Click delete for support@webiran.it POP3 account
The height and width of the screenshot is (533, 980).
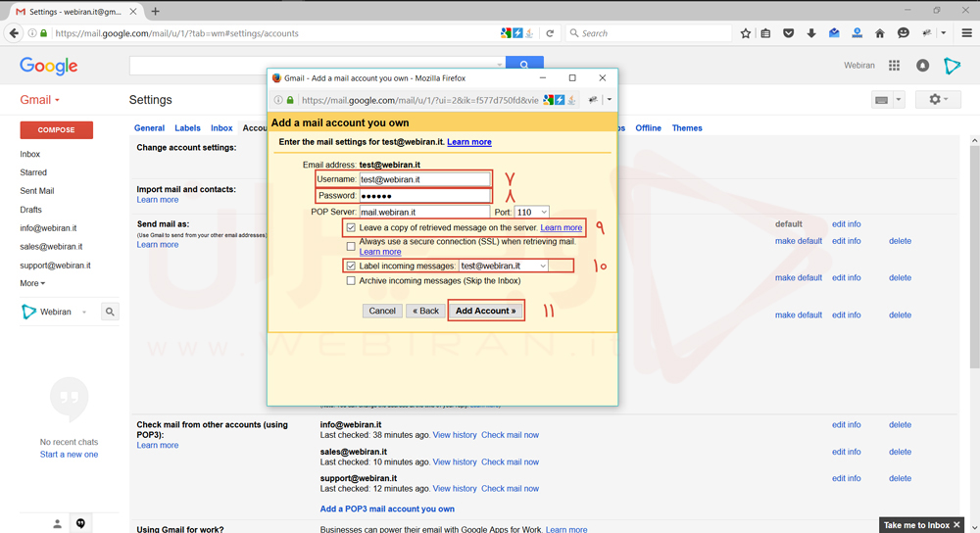point(900,478)
